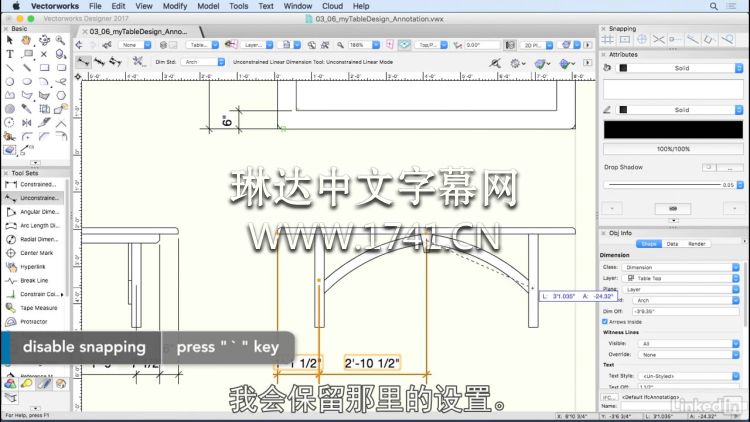The width and height of the screenshot is (750, 422).
Task: Choose the Hyperlink tool
Action: 33,267
